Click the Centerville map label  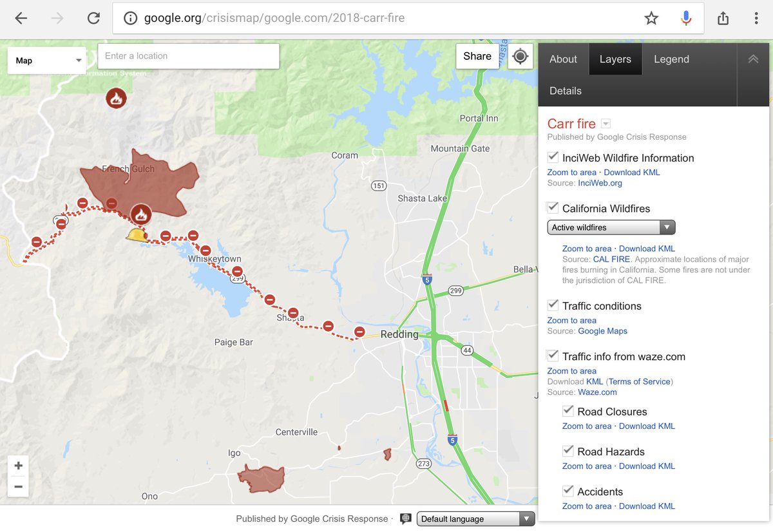(296, 432)
